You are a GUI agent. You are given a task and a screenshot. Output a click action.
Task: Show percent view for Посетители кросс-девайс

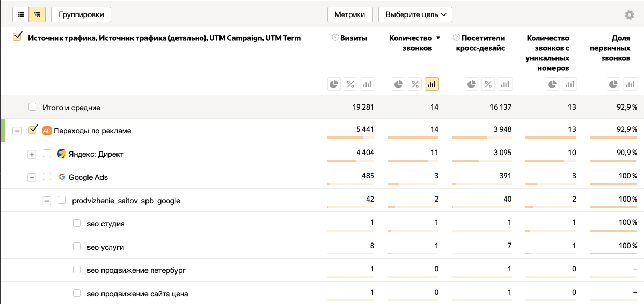[x=488, y=84]
